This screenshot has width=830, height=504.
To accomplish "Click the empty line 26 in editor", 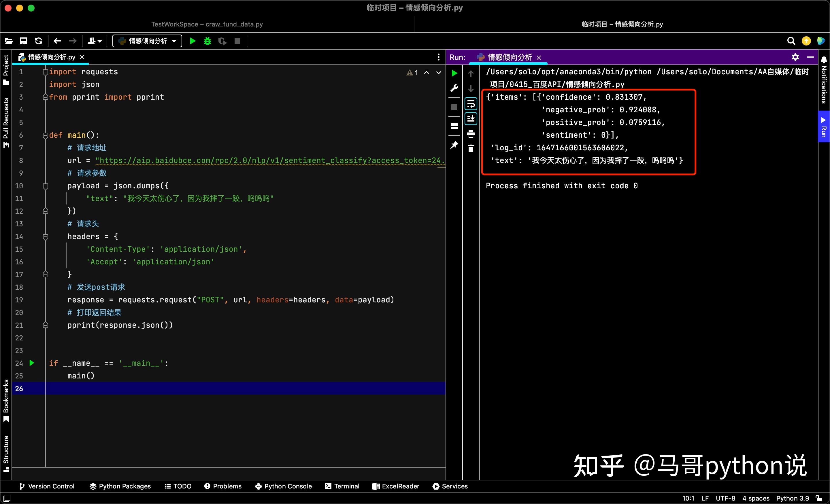I will point(245,389).
